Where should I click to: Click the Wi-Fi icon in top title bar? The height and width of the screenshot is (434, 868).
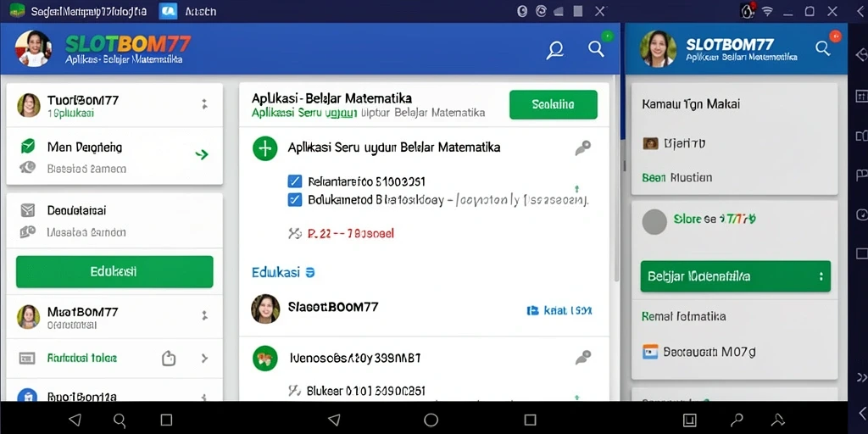coord(767,11)
